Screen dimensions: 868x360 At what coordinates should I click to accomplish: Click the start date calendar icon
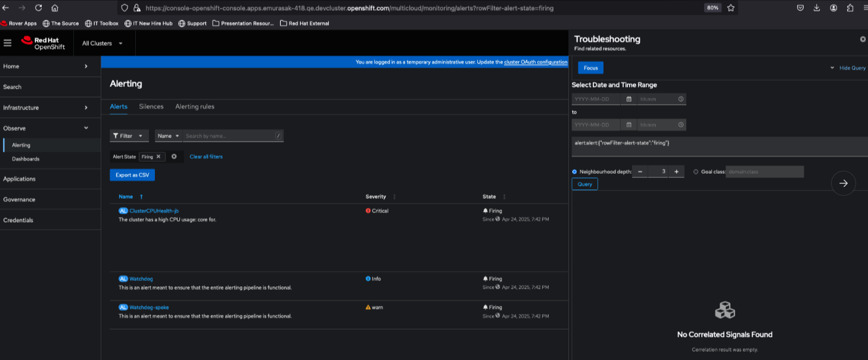(629, 99)
